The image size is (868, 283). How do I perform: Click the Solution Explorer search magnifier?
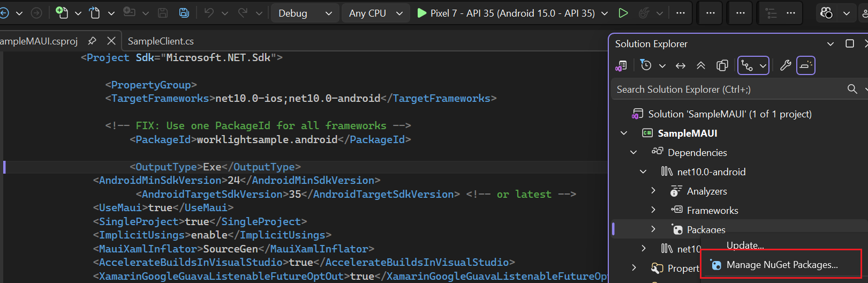tap(852, 89)
